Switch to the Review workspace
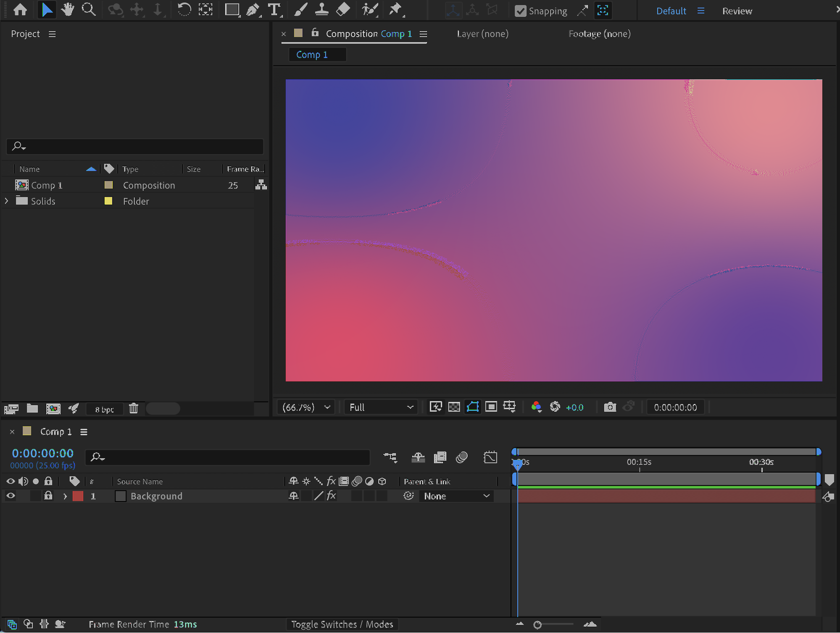Screen dimensions: 840x633 737,11
